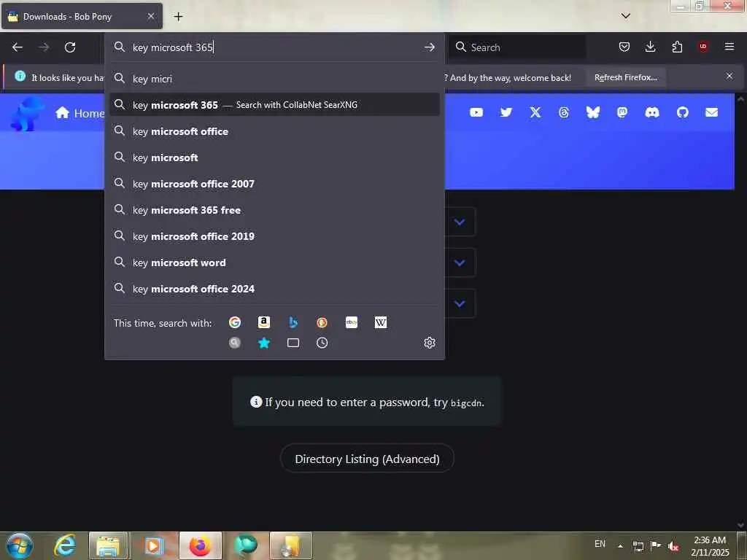The width and height of the screenshot is (747, 560).
Task: Click the Refresh Firefox... button
Action: 625,77
